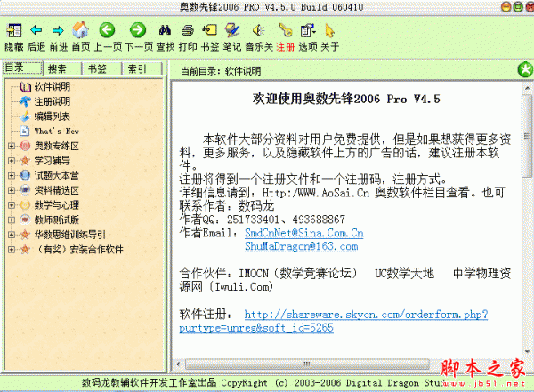Screen dimensions: 534x392
Task: Open the 笔记 notes icon
Action: [x=232, y=30]
